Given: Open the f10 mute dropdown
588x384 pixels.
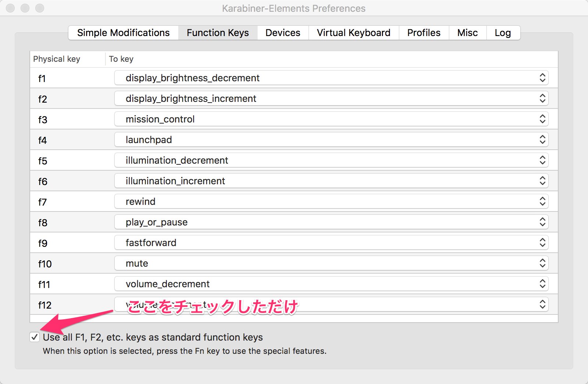Looking at the screenshot, I should point(331,263).
